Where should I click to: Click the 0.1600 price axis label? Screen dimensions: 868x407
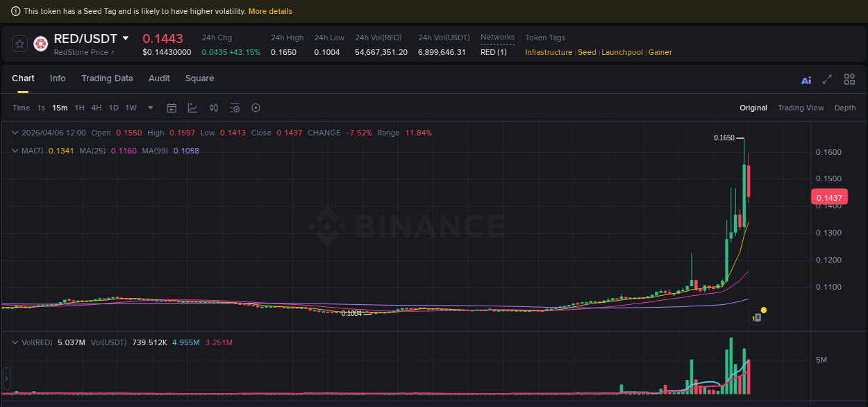tap(829, 152)
